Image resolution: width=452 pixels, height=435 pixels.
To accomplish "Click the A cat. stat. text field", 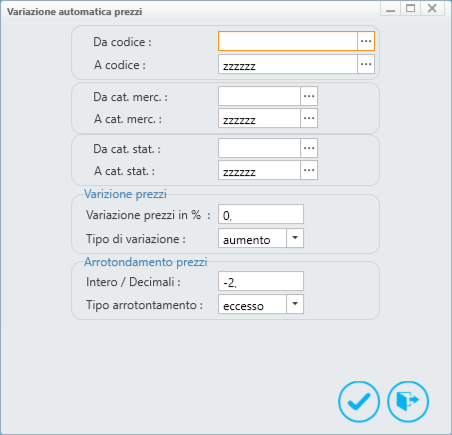I will pyautogui.click(x=259, y=170).
